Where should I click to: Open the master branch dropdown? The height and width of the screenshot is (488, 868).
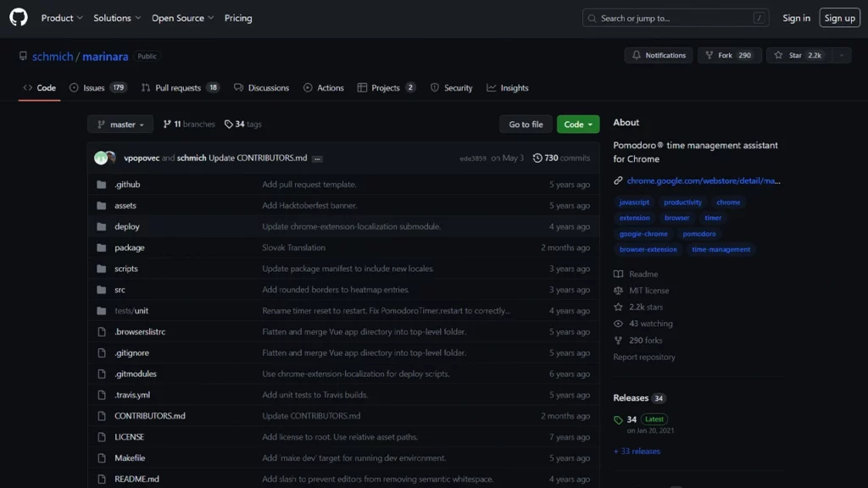[x=120, y=125]
